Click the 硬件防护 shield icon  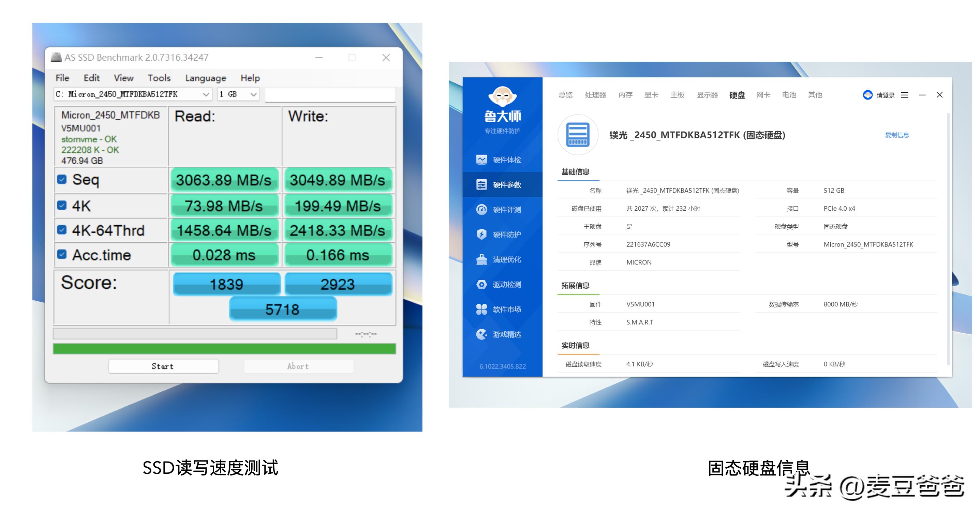pyautogui.click(x=503, y=235)
